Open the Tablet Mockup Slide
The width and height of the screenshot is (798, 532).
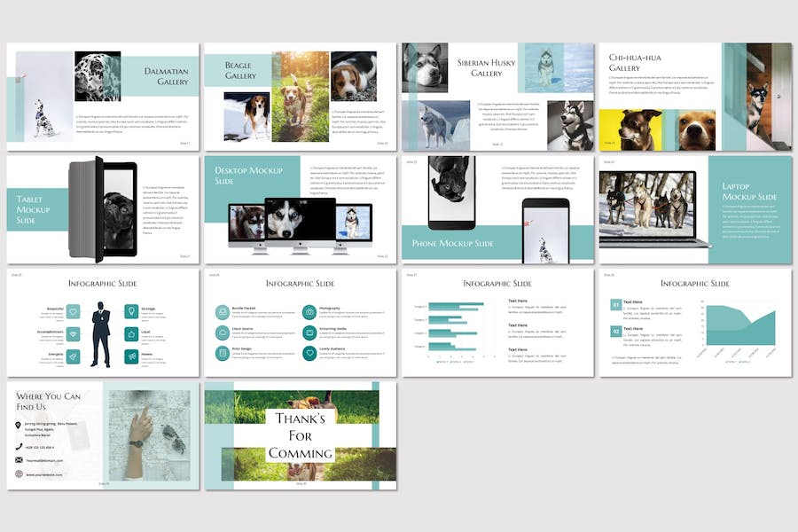tap(103, 210)
